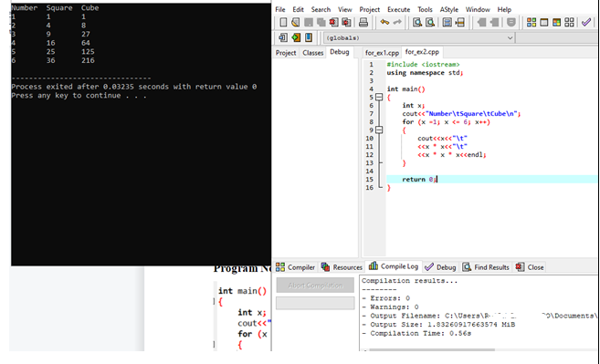Image resolution: width=600 pixels, height=364 pixels.
Task: Click the blue bookmark toolbar icon
Action: (x=309, y=37)
